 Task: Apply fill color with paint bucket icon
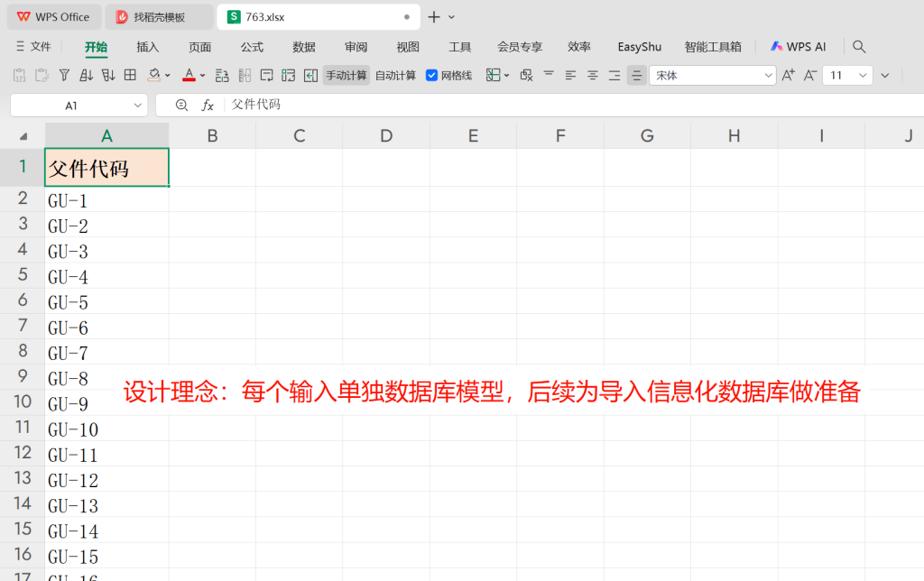click(x=153, y=75)
